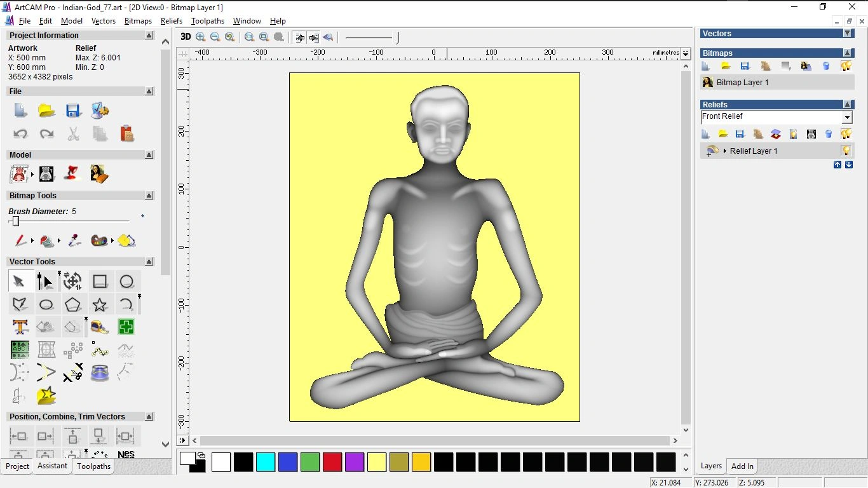Delete bitmap layer with Bitmaps trash icon
This screenshot has height=488, width=868.
point(826,66)
